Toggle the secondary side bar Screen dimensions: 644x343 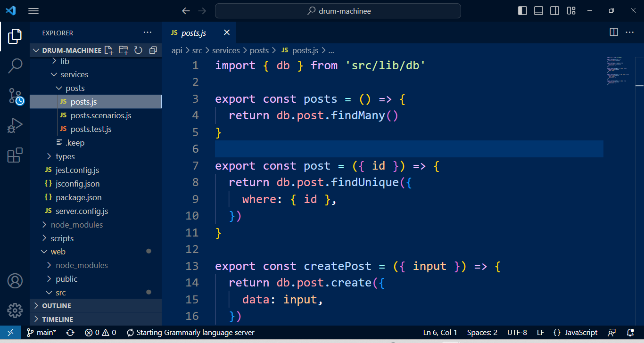[555, 10]
